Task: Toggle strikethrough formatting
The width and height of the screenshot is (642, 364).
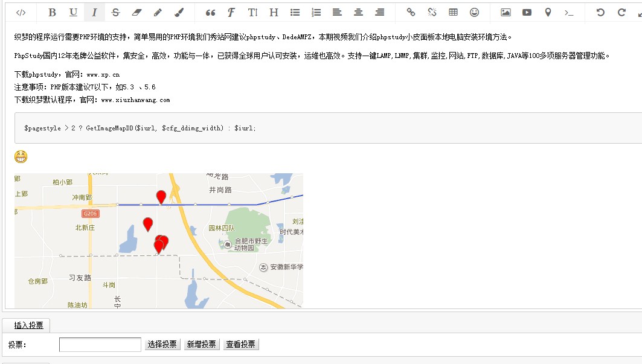Action: click(116, 12)
